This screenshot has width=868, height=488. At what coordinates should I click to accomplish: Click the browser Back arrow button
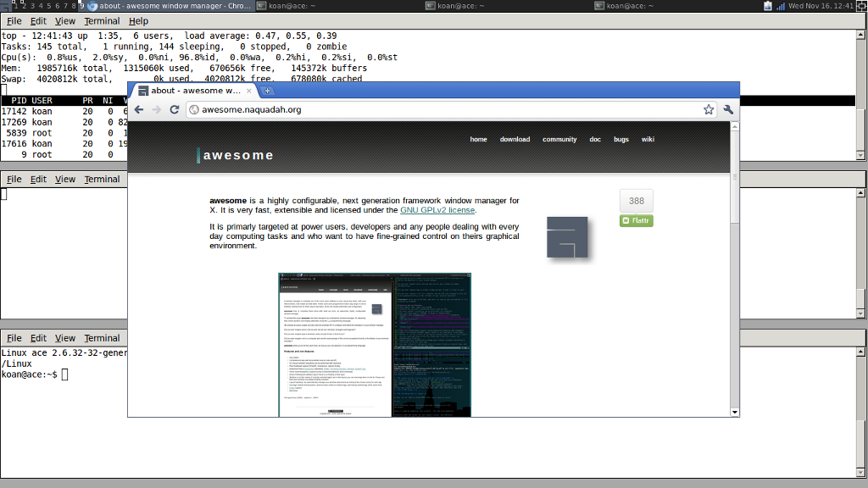pyautogui.click(x=139, y=109)
